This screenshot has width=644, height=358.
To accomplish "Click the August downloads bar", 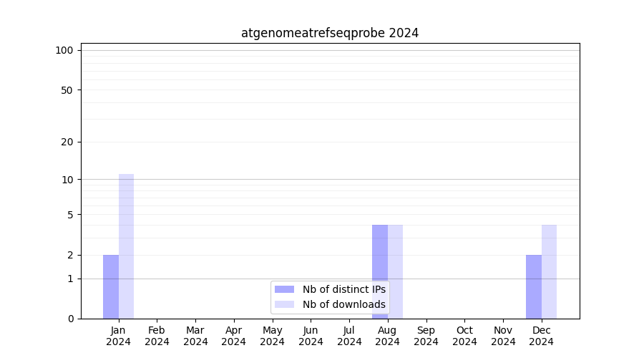I will click(395, 271).
